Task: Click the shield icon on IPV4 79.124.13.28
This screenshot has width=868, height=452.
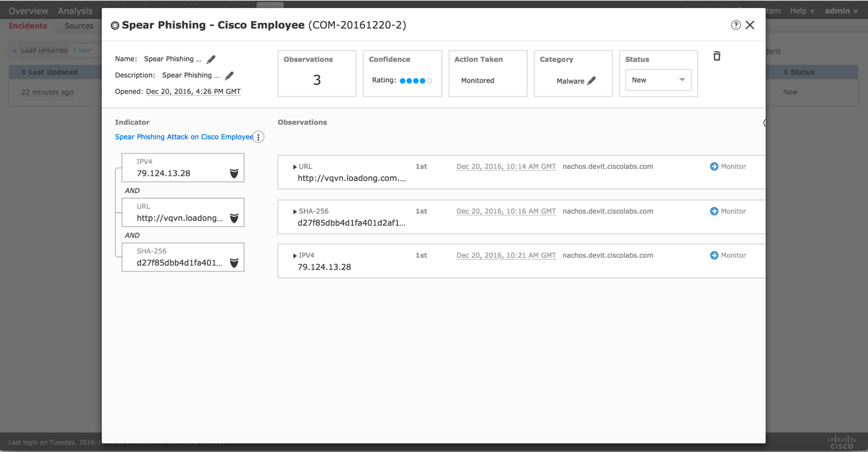Action: pyautogui.click(x=234, y=174)
